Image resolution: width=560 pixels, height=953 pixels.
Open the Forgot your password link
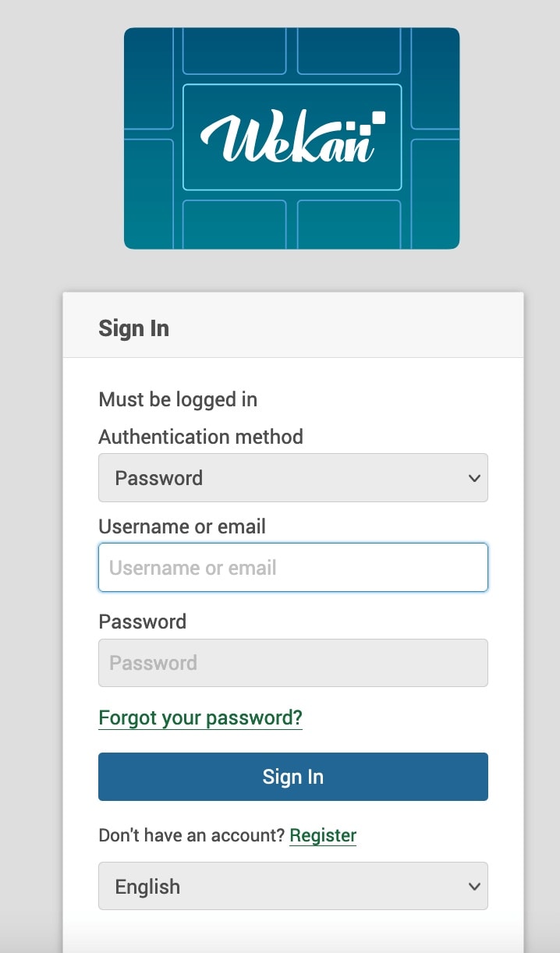(200, 717)
